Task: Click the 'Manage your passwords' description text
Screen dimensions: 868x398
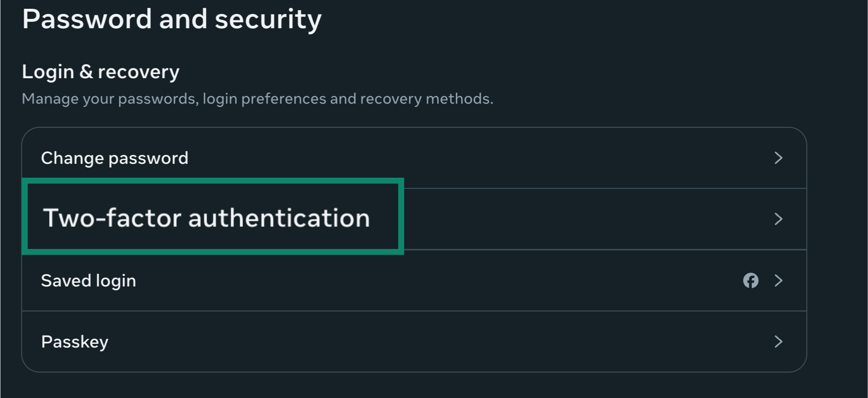Action: pos(257,99)
